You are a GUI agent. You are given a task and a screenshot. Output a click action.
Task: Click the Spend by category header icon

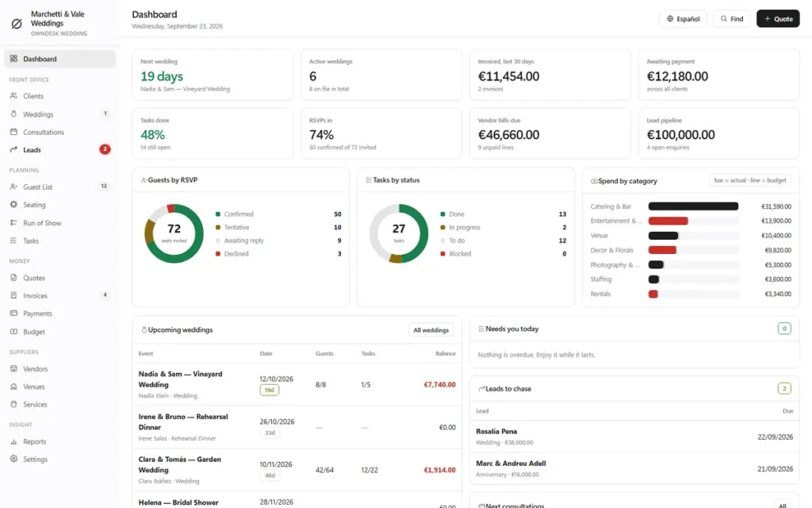point(594,181)
